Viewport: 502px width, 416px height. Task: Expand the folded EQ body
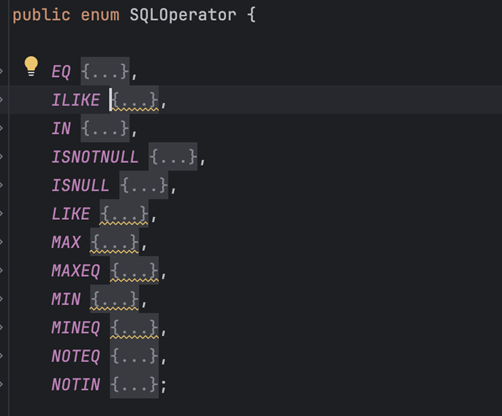click(x=105, y=71)
